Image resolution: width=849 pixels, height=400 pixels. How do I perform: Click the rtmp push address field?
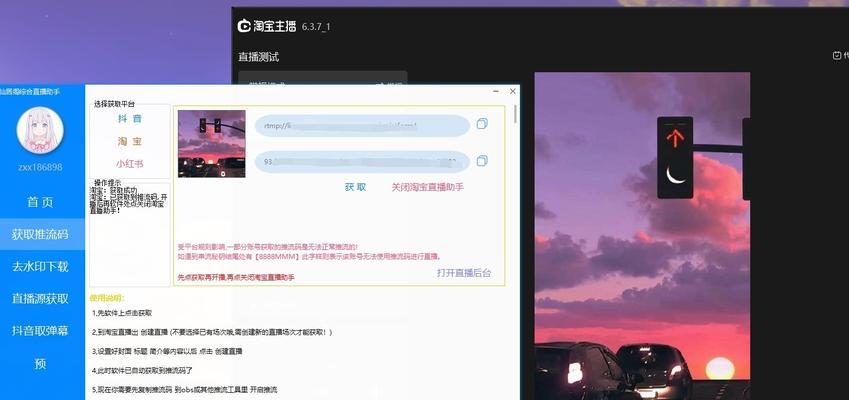362,126
